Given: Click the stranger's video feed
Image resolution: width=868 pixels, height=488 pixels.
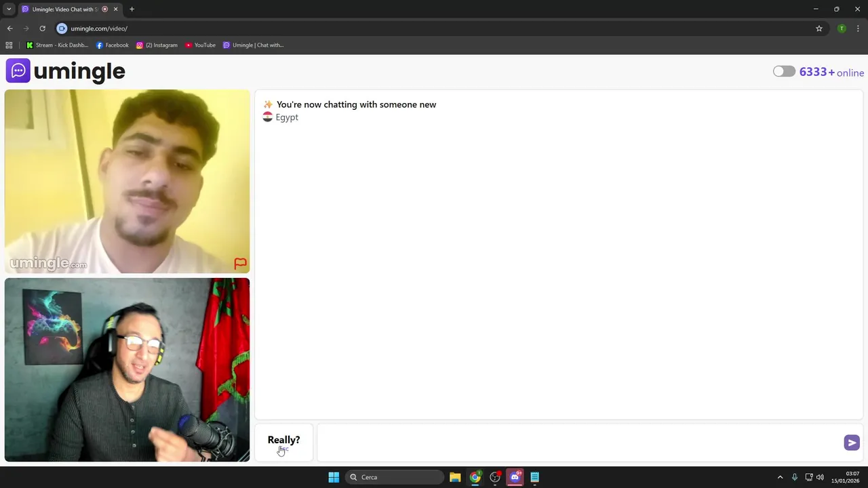Looking at the screenshot, I should 127,181.
